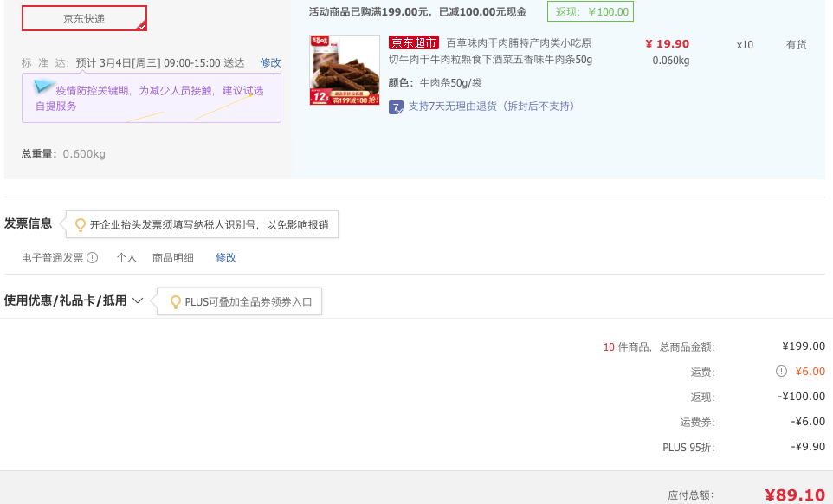The width and height of the screenshot is (833, 504).
Task: Expand 使用优惠/礼品卡/抵用 section chevron
Action: coord(138,300)
